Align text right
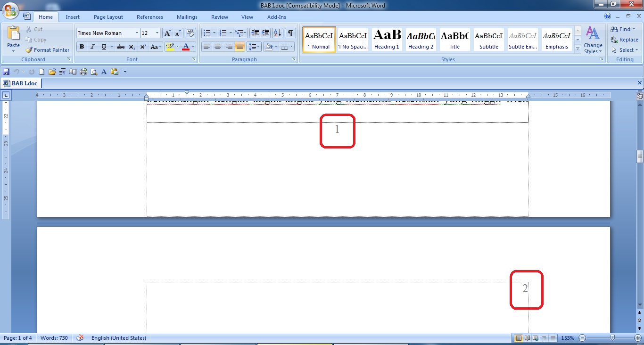Viewport: 644px width, 345px height. 229,47
